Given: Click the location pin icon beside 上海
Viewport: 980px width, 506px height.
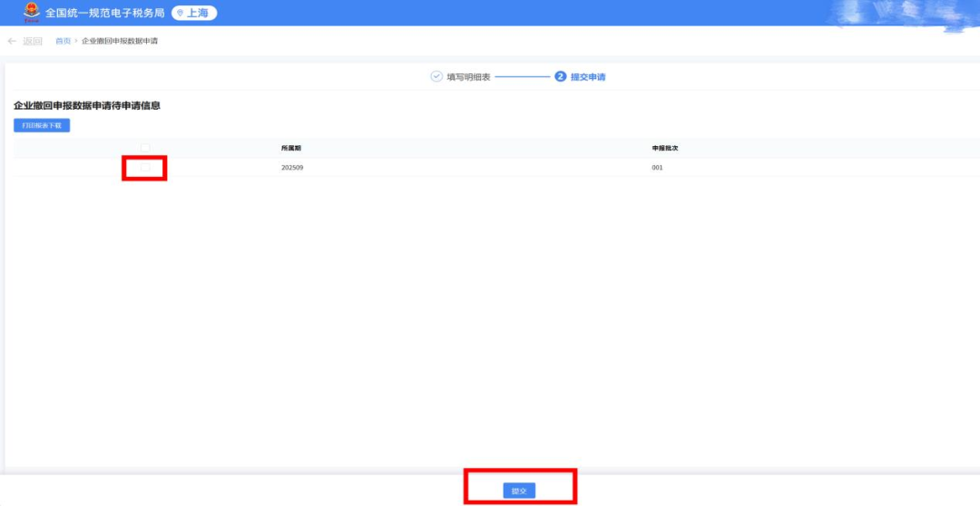Looking at the screenshot, I should coord(180,14).
